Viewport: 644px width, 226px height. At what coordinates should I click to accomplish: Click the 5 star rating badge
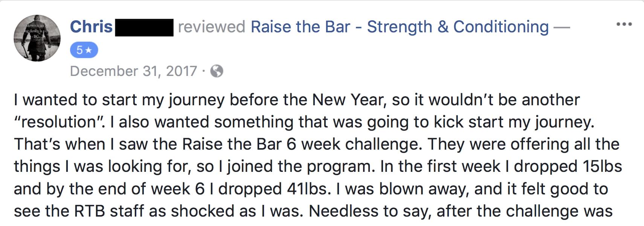[84, 50]
